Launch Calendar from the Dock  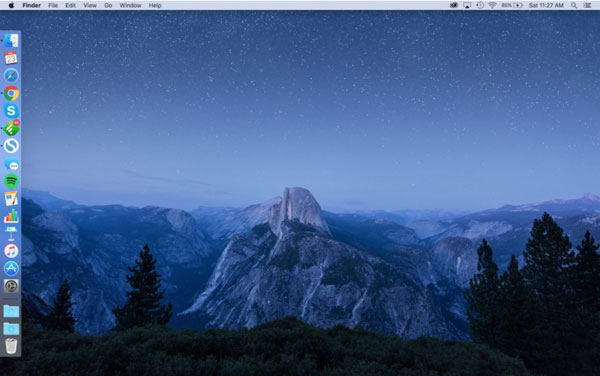(x=11, y=58)
